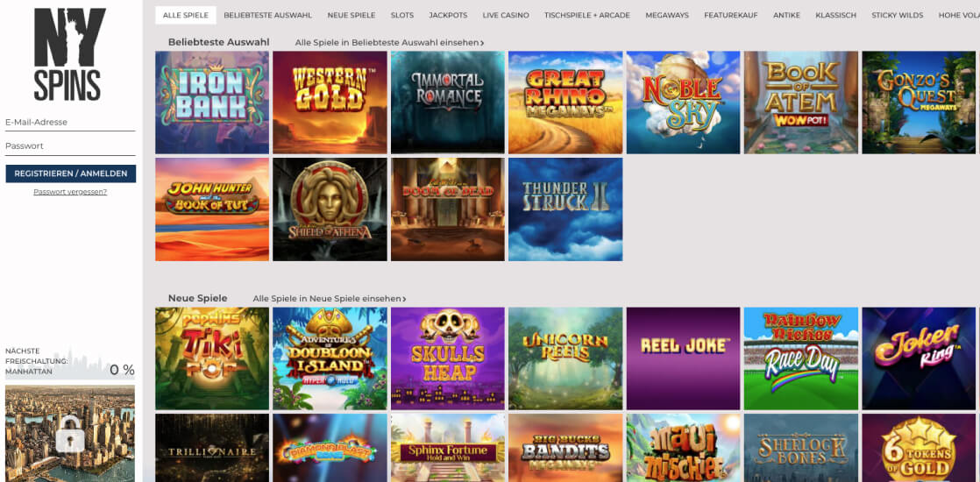The height and width of the screenshot is (482, 980).
Task: Click the Manhattan unlock progress bar
Action: pos(70,364)
